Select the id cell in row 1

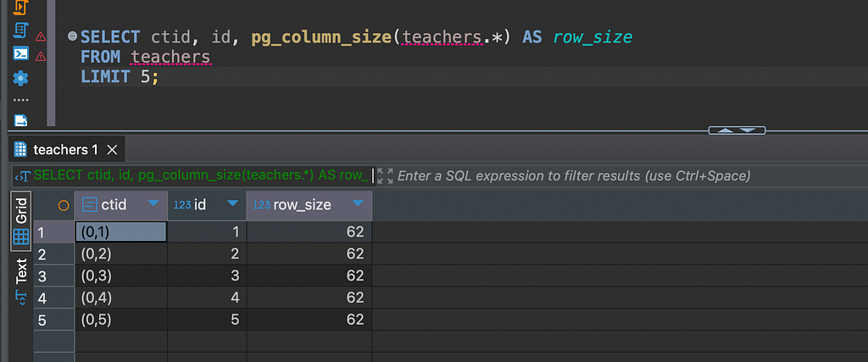click(207, 232)
